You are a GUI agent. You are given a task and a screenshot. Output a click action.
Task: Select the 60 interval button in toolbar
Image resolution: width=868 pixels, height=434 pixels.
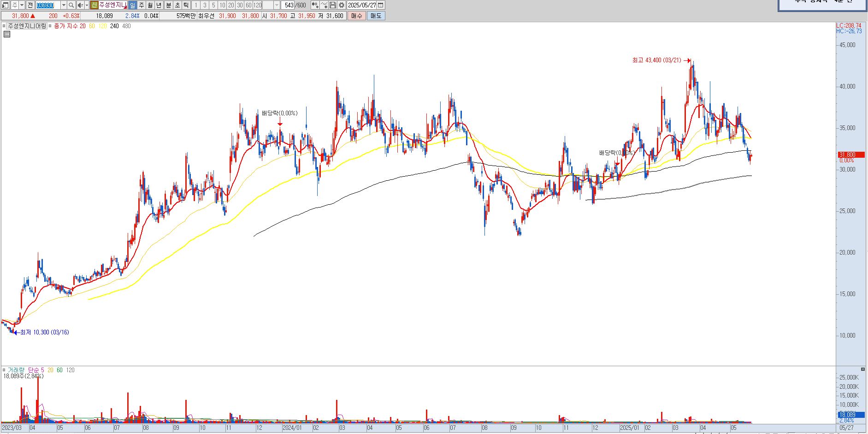[x=248, y=5]
